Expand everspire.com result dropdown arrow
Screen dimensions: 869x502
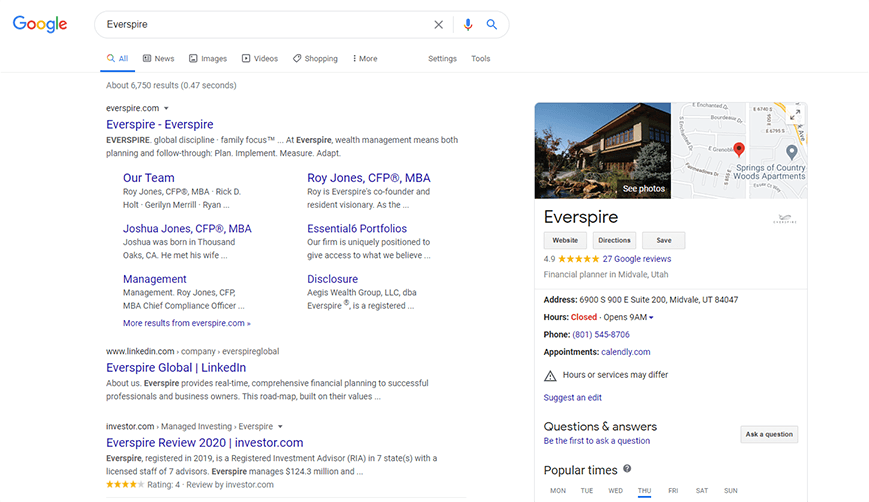click(x=166, y=109)
